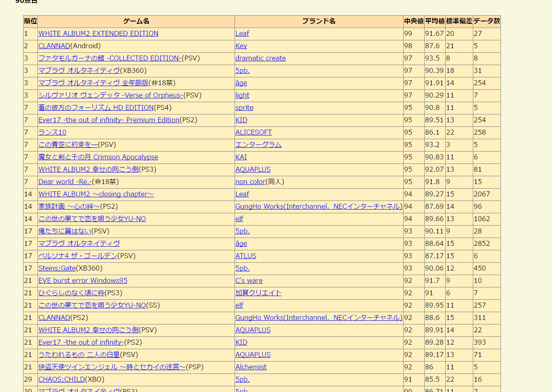Select the エンターグラム brand link
552x392 pixels.
pyautogui.click(x=258, y=145)
